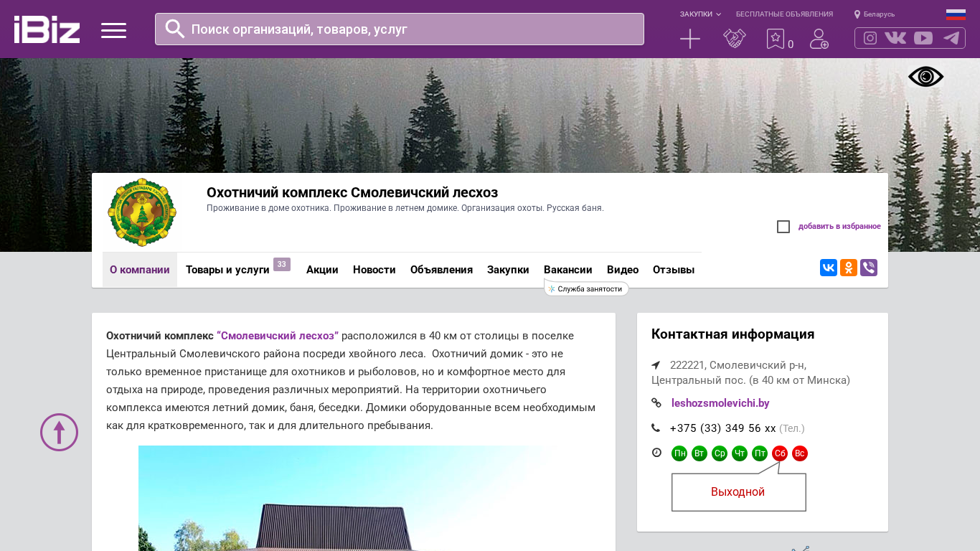The image size is (980, 551).
Task: Share page on Odnoklassniki
Action: click(x=849, y=268)
